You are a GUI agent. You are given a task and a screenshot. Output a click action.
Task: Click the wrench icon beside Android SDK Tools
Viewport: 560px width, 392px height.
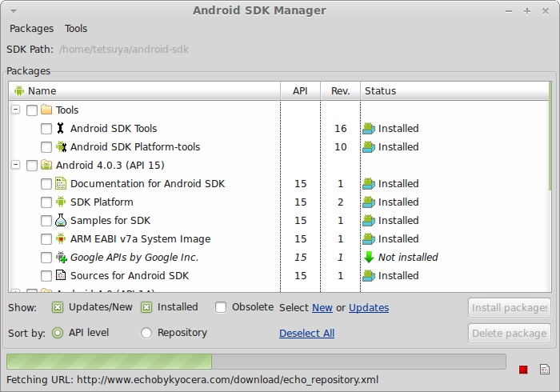(61, 128)
